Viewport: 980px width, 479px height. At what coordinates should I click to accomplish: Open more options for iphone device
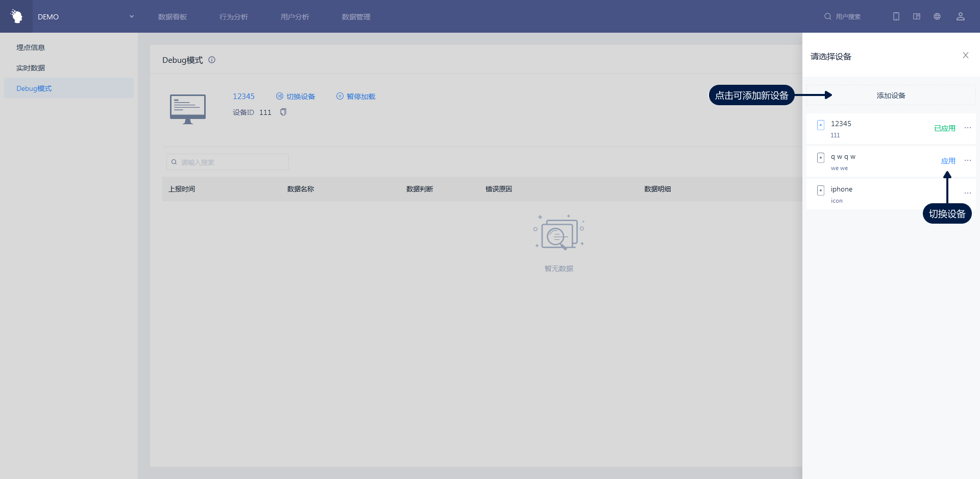click(967, 193)
